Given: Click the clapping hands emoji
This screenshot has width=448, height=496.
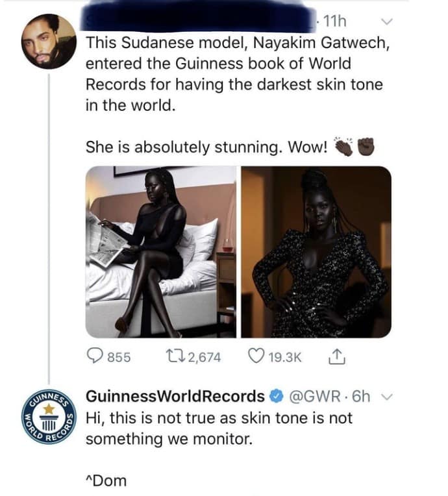Looking at the screenshot, I should click(344, 146).
